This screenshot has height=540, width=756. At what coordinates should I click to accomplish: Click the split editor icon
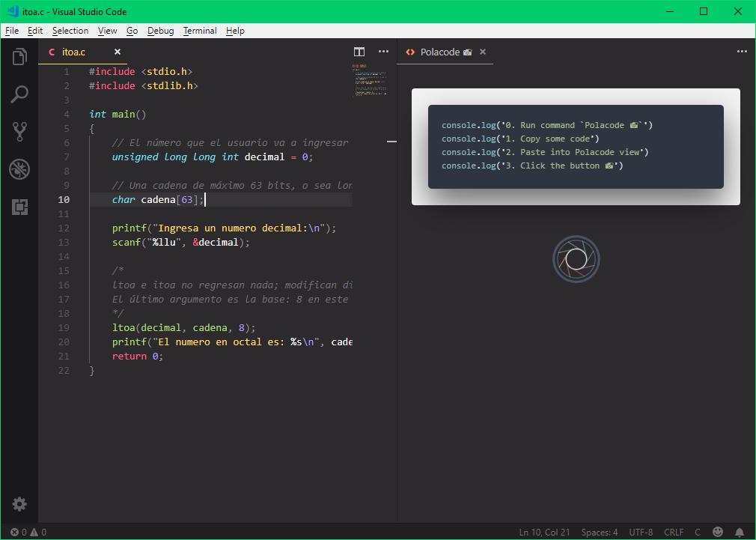coord(359,52)
